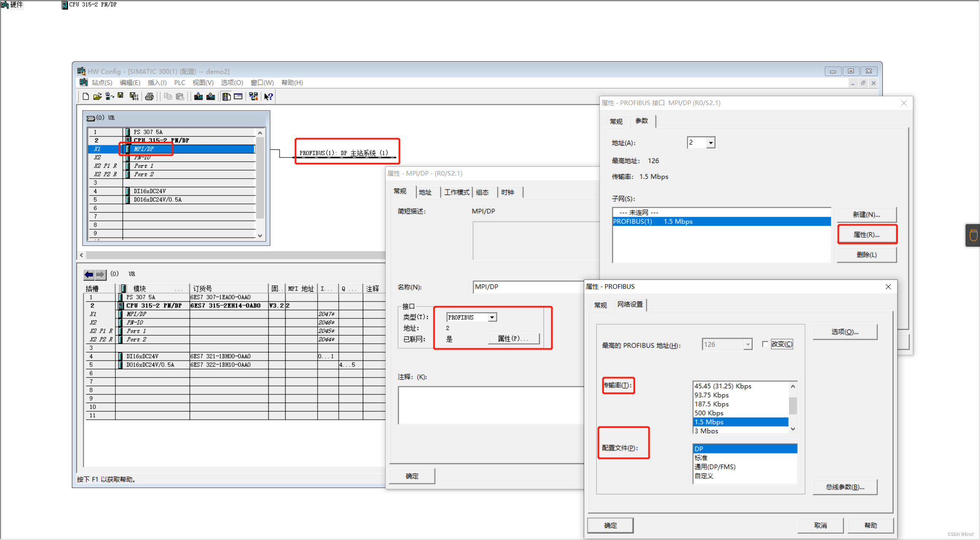Viewport: 980px width, 540px height.
Task: Click the station window horizontal scroll-left arrow
Action: click(x=82, y=255)
